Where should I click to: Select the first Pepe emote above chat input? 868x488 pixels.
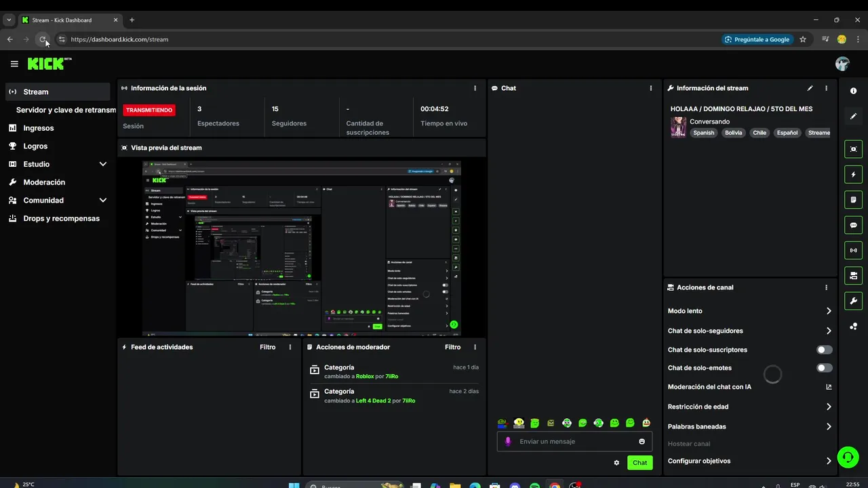pyautogui.click(x=502, y=423)
